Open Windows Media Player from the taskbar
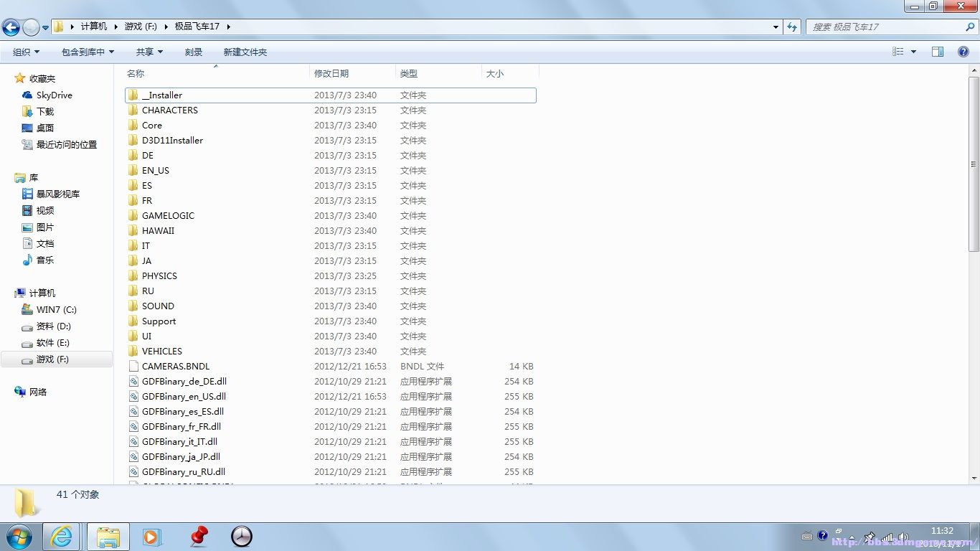 tap(151, 536)
